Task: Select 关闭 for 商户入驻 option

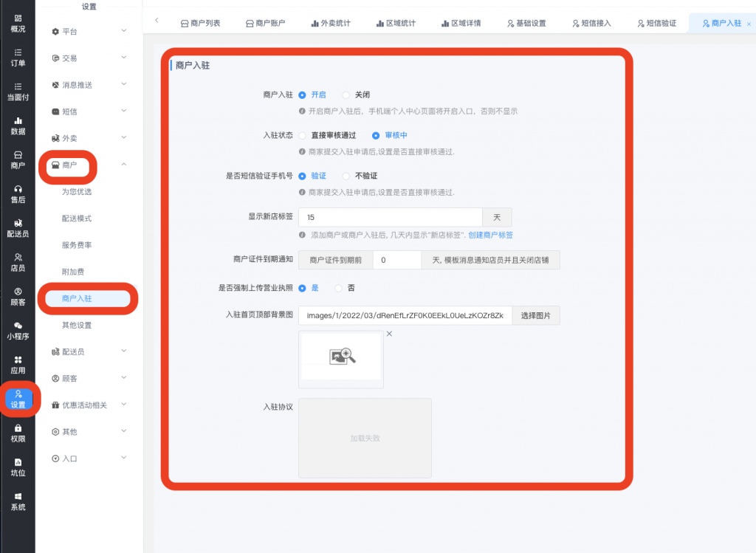Action: pos(346,95)
